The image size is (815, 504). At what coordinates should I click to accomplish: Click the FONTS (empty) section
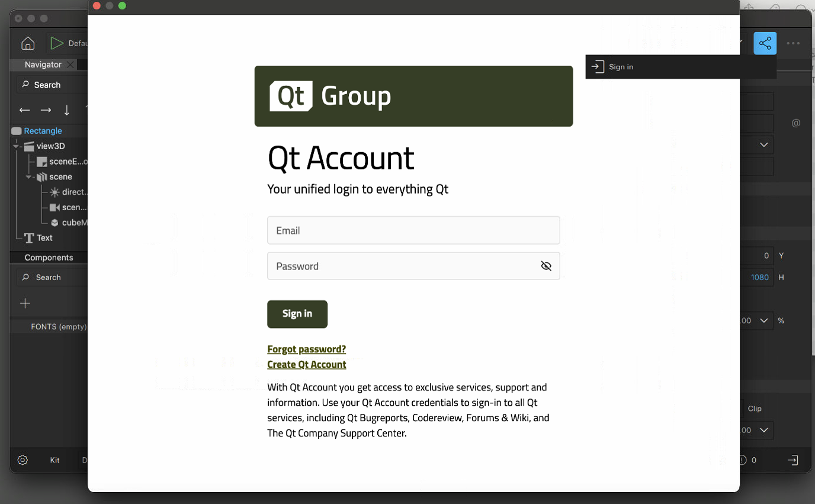(58, 326)
